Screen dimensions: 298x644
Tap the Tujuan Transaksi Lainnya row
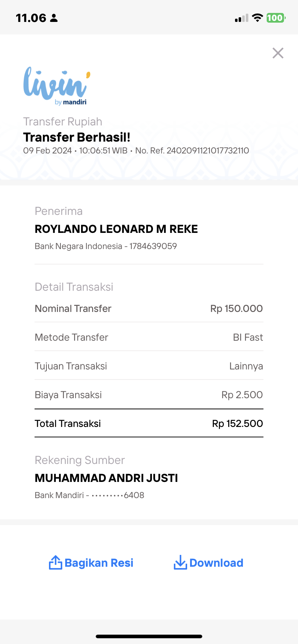[x=149, y=366]
